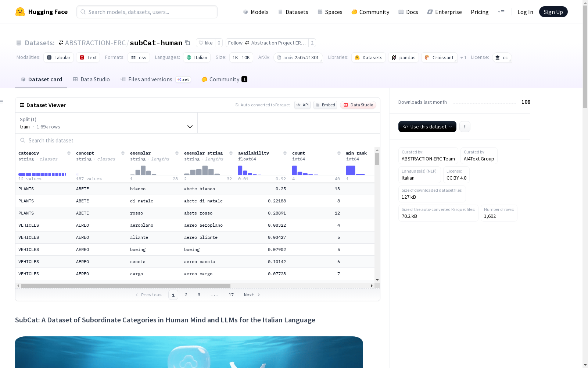The image size is (588, 368).
Task: Click the 1K - 10K size tag
Action: pyautogui.click(x=241, y=57)
